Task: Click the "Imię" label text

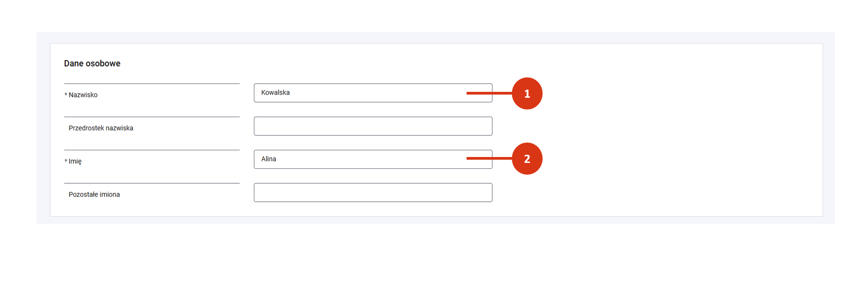Action: [x=75, y=162]
